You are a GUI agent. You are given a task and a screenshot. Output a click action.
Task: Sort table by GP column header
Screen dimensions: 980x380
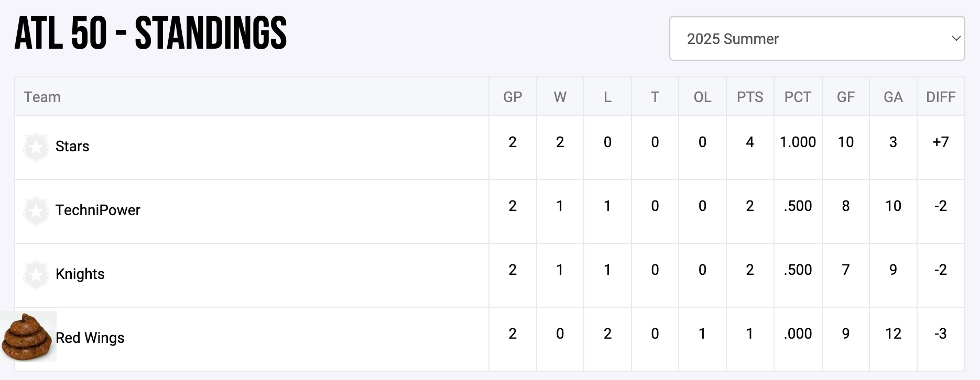pyautogui.click(x=513, y=97)
